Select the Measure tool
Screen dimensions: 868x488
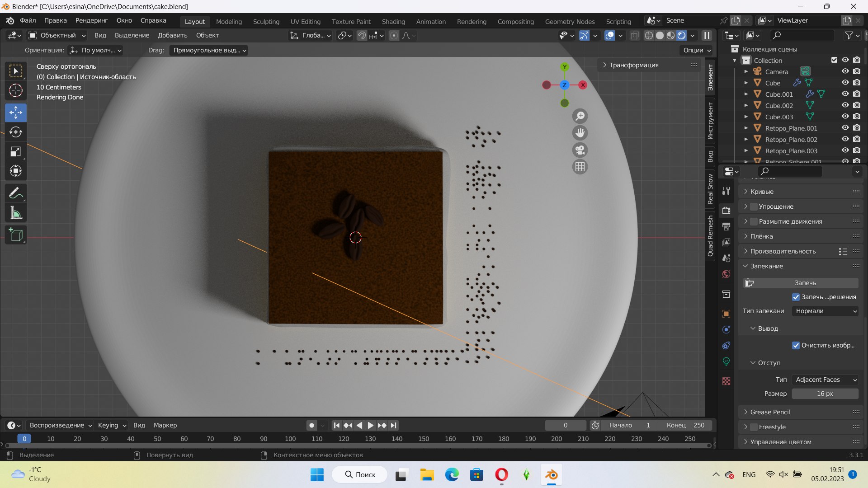pyautogui.click(x=16, y=213)
